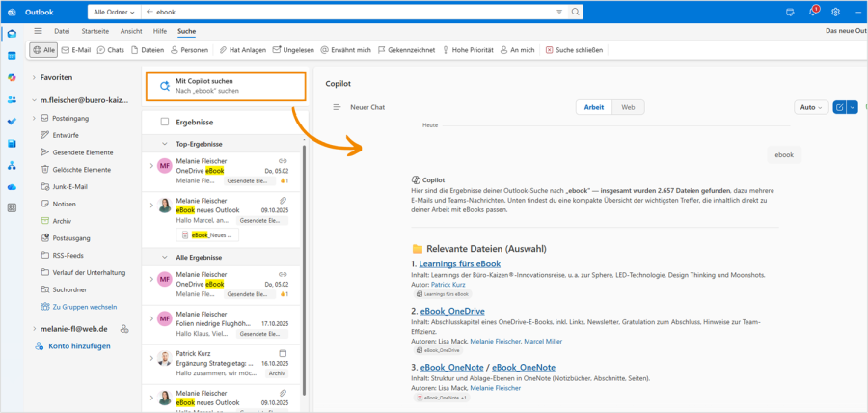This screenshot has width=868, height=413.
Task: Click the results list scrollbar
Action: tap(305, 268)
